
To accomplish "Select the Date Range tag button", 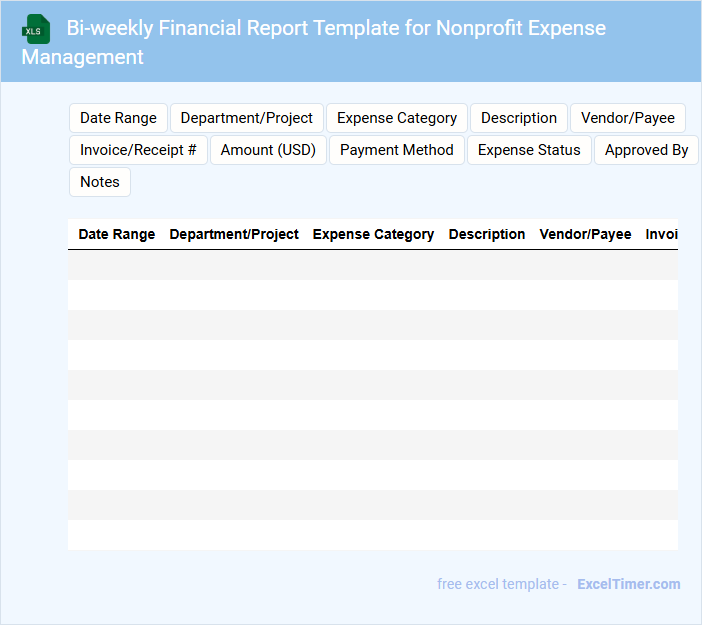I will point(118,118).
